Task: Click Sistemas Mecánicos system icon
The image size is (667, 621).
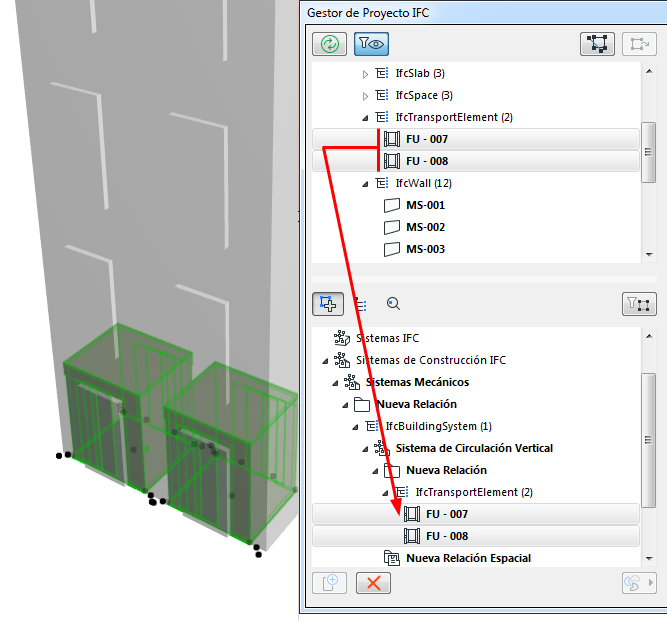Action: coord(352,382)
